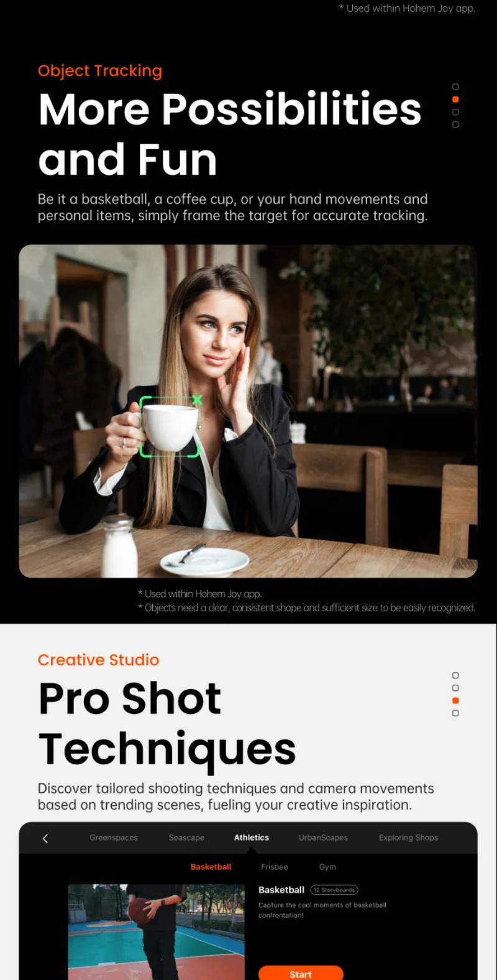Choose the Basketball sub-category

point(211,867)
